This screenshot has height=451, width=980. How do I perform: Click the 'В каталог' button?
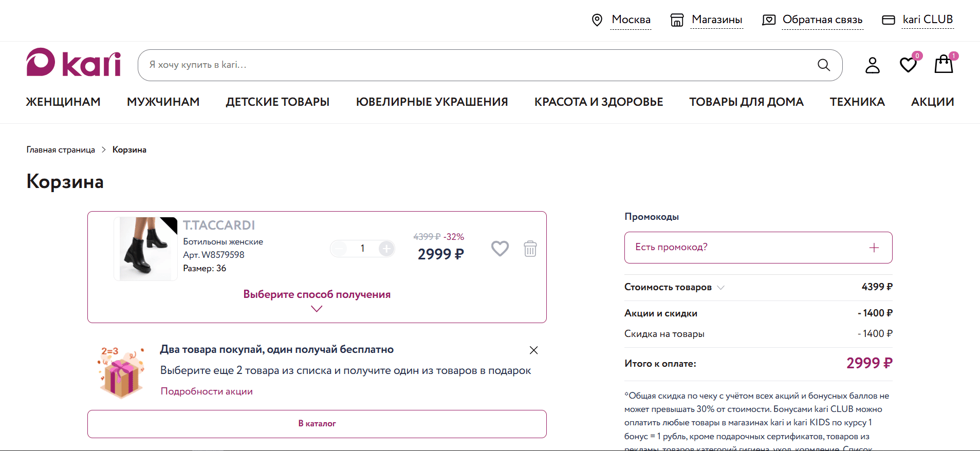pos(317,424)
